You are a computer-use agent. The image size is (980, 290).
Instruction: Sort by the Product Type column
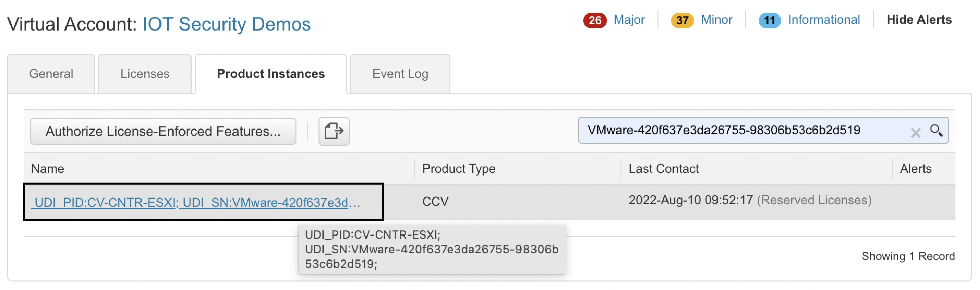(458, 169)
